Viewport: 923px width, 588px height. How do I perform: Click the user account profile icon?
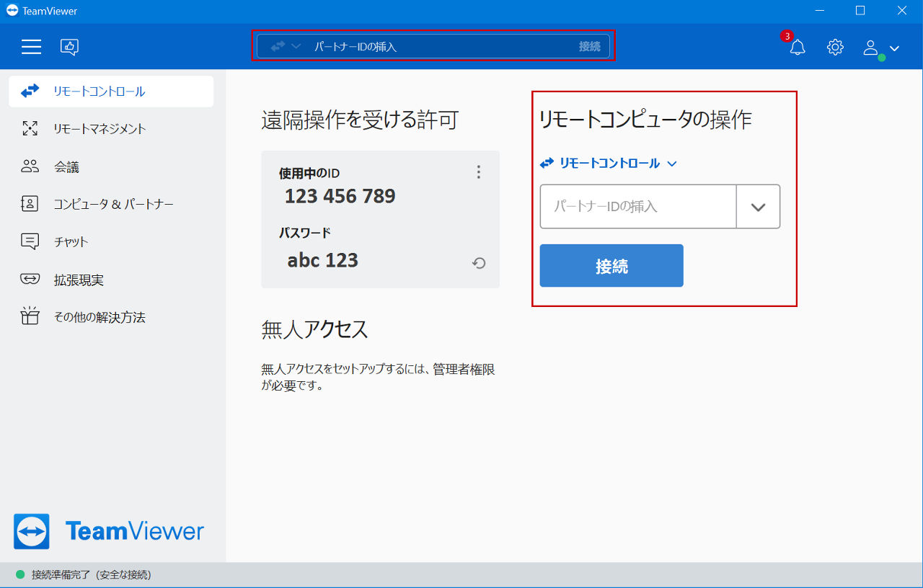click(x=871, y=48)
